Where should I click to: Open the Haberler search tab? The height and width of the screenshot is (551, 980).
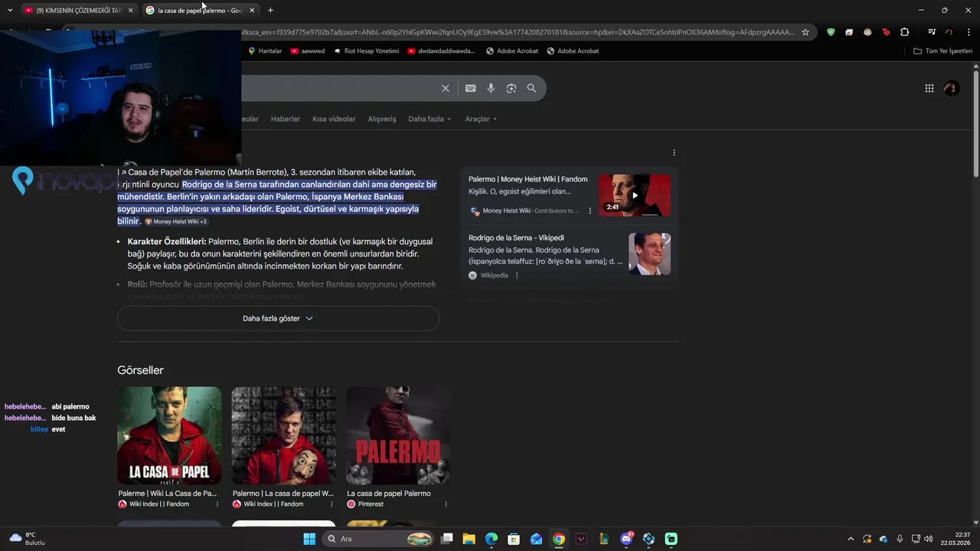[x=286, y=119]
